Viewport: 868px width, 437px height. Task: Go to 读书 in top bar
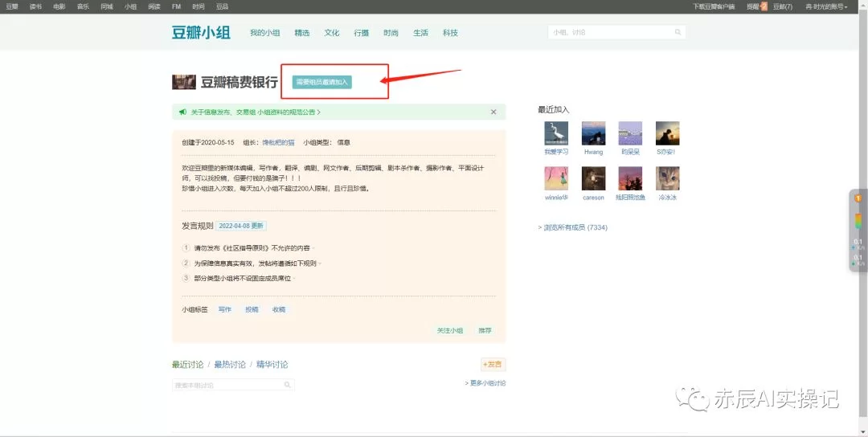coord(35,6)
